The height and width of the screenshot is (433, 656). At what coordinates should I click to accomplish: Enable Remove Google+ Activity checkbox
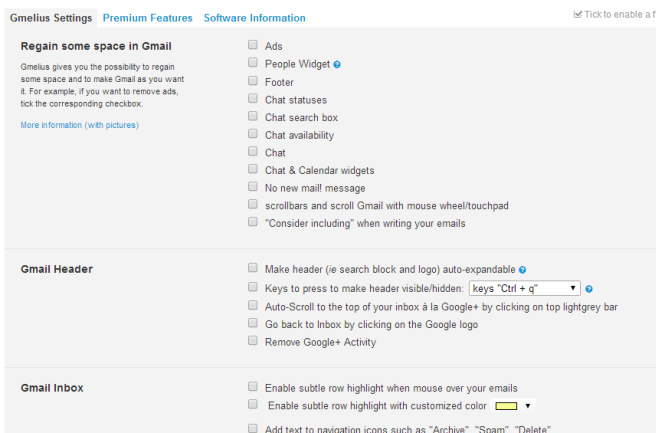click(x=253, y=341)
